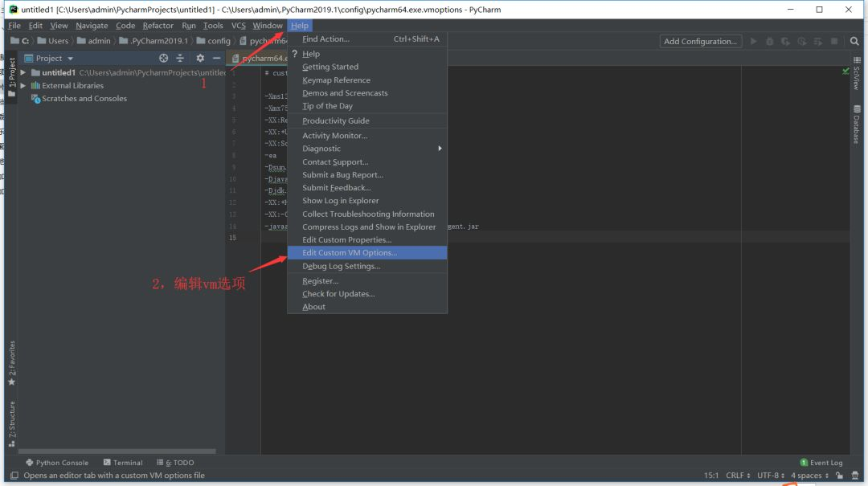Screen dimensions: 868x486
Task: Select Compress Logs and Show in Explorer
Action: [367, 227]
